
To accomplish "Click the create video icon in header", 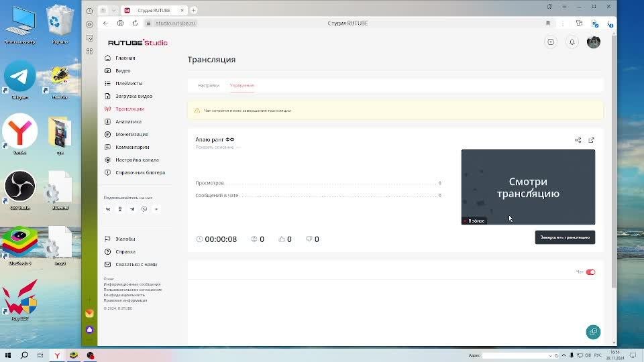I will click(x=551, y=42).
